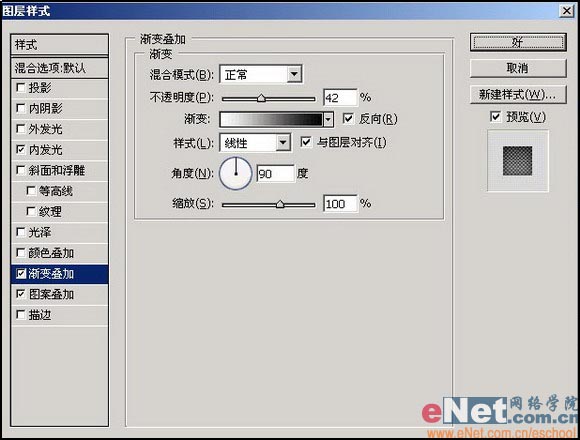The image size is (580, 440).
Task: Confirm with the 好 OK button
Action: (518, 43)
